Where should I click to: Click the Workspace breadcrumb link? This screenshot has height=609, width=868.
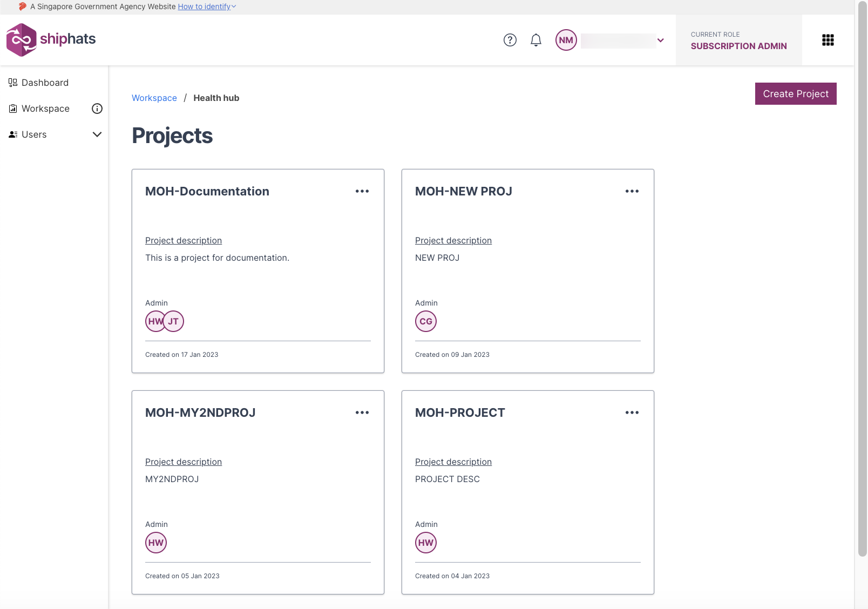(154, 98)
